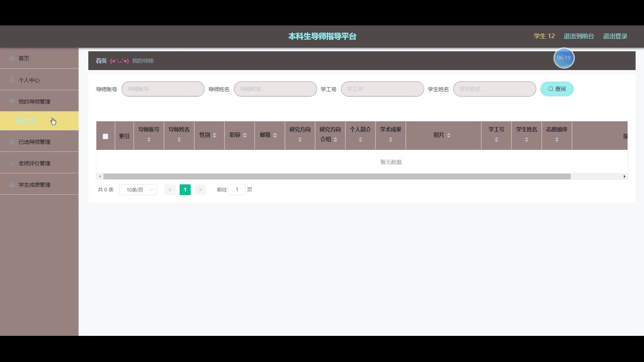The image size is (644, 362).
Task: Sort by 研究方向介绍 column arrows
Action: tap(335, 139)
